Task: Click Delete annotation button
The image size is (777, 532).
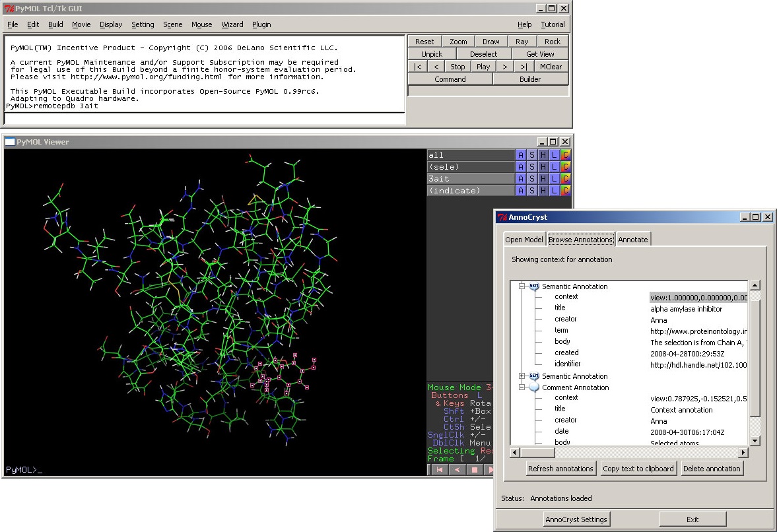Action: pos(712,469)
